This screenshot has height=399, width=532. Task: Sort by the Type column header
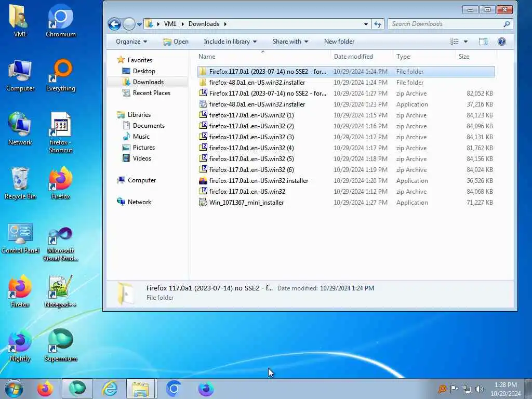tap(424, 57)
